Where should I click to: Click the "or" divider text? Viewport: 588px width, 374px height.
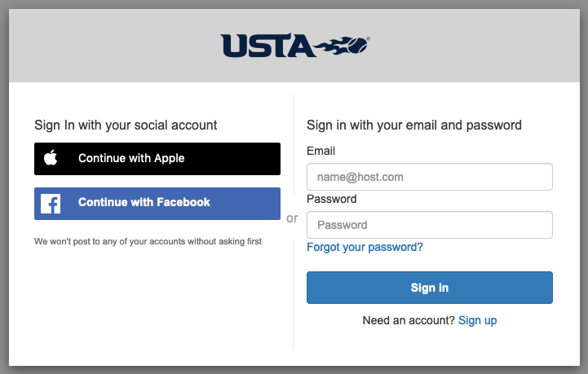tap(292, 218)
